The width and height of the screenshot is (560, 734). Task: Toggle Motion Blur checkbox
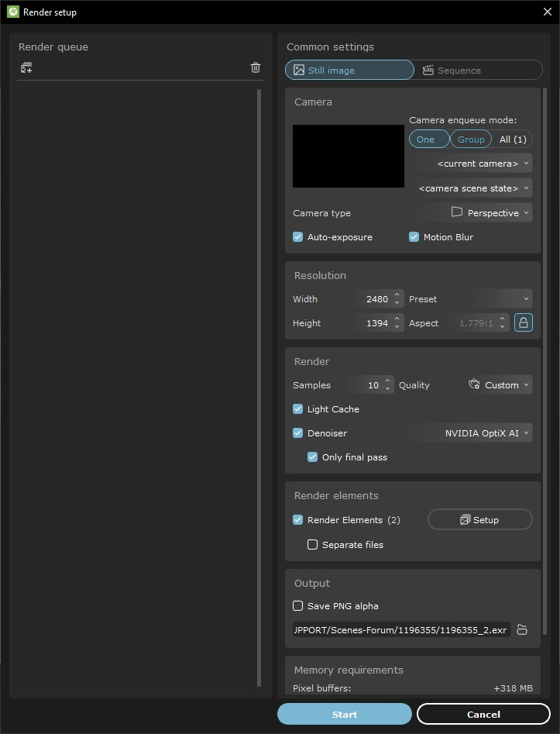(x=414, y=237)
